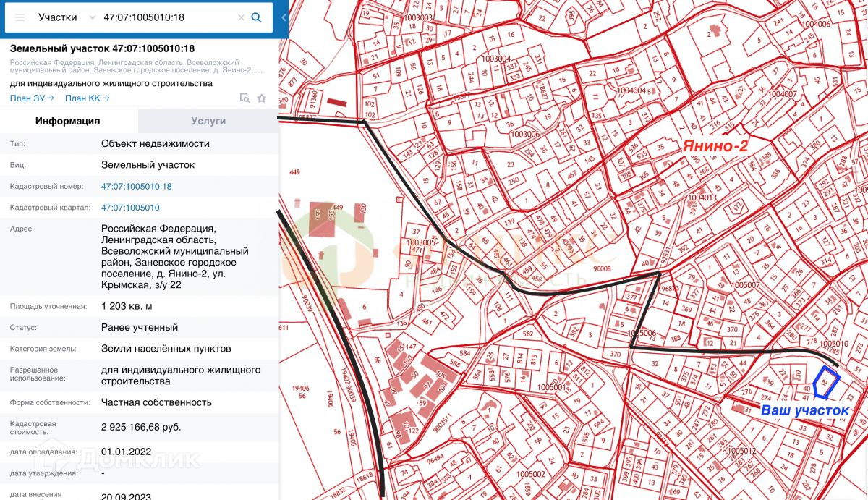This screenshot has width=868, height=500.
Task: Select the Информация tab
Action: [x=68, y=121]
